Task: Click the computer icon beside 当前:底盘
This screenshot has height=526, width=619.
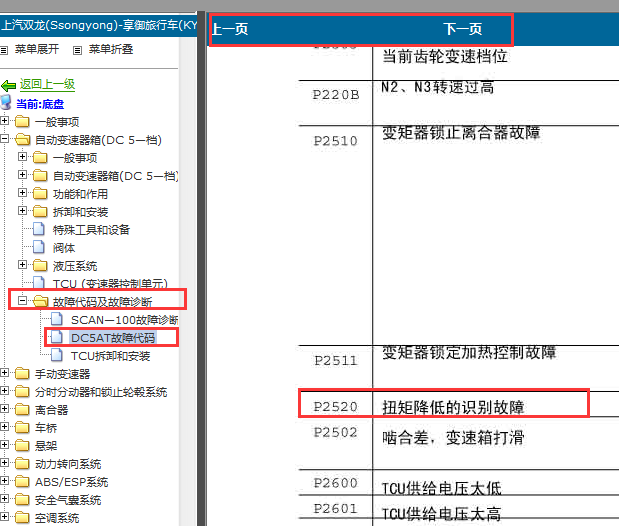Action: (x=6, y=103)
